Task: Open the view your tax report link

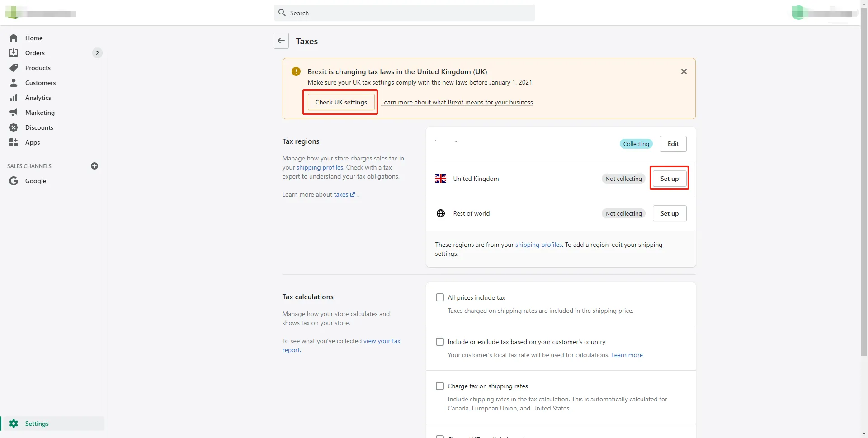Action: [382, 341]
